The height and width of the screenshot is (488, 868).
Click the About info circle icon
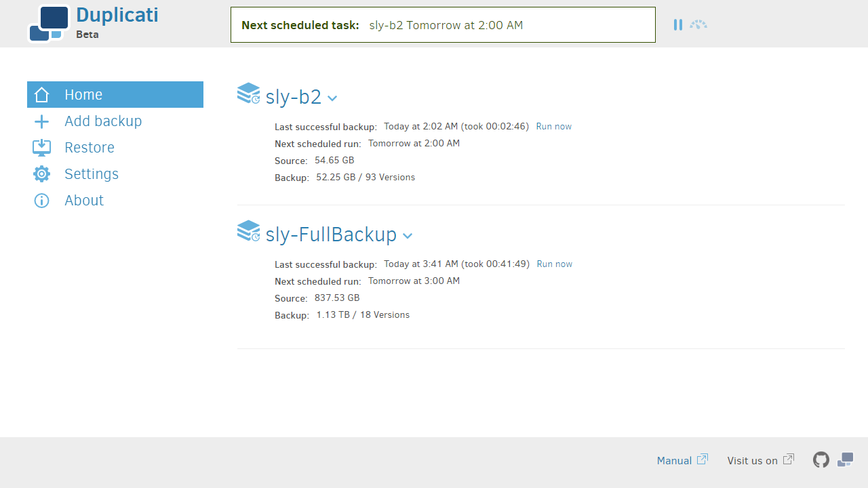point(41,201)
